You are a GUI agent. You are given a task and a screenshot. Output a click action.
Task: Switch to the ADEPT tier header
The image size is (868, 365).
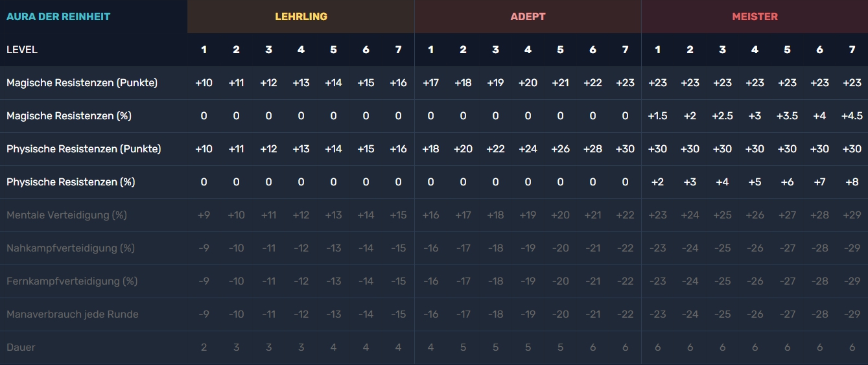[x=528, y=17]
